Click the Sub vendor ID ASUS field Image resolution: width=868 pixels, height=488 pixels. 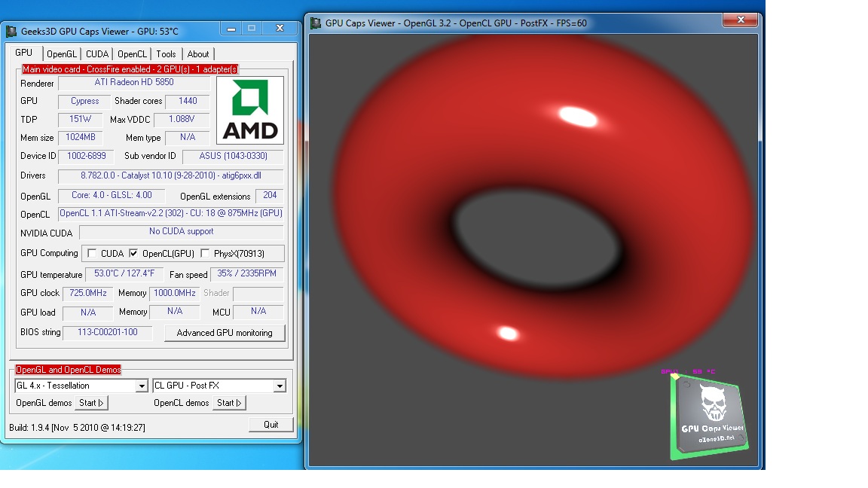tap(233, 157)
